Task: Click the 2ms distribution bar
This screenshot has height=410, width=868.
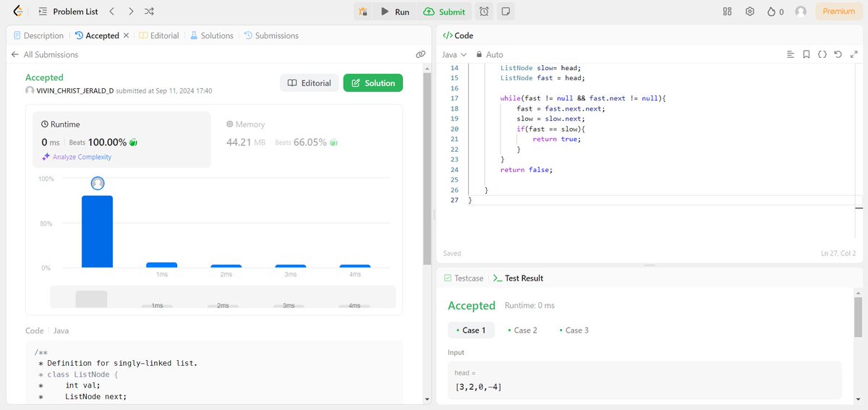Action: (226, 266)
